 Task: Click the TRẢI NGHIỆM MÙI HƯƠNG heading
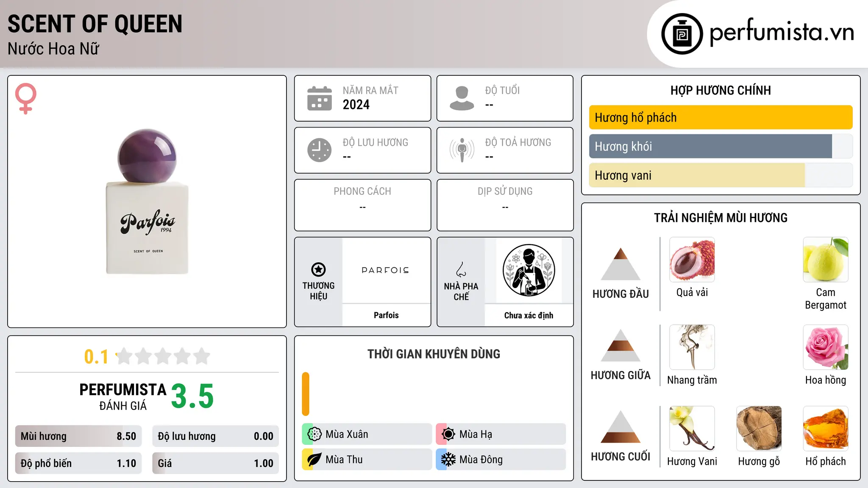[721, 218]
